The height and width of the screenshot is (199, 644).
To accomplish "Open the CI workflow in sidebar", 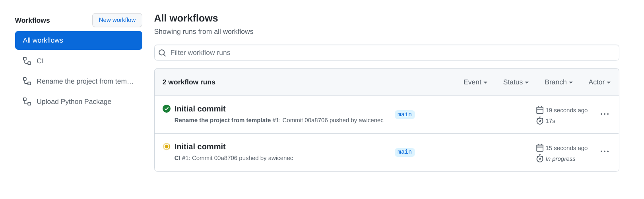I will pyautogui.click(x=79, y=61).
